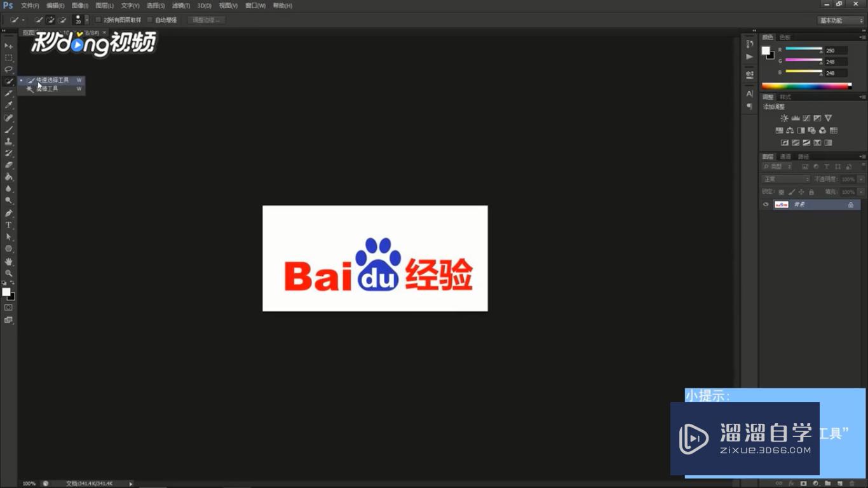
Task: Select the Clone Stamp tool
Action: pyautogui.click(x=8, y=142)
